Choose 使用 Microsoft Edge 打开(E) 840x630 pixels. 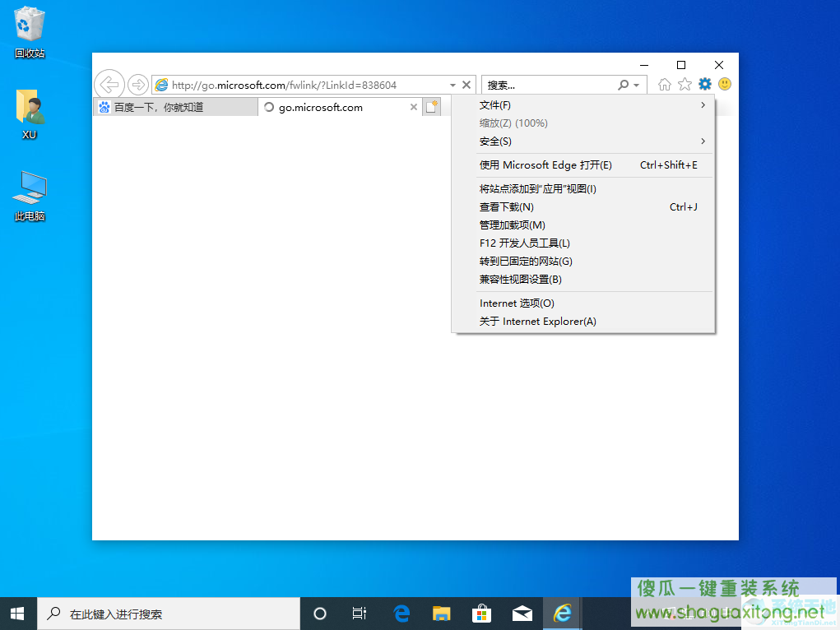[583, 165]
